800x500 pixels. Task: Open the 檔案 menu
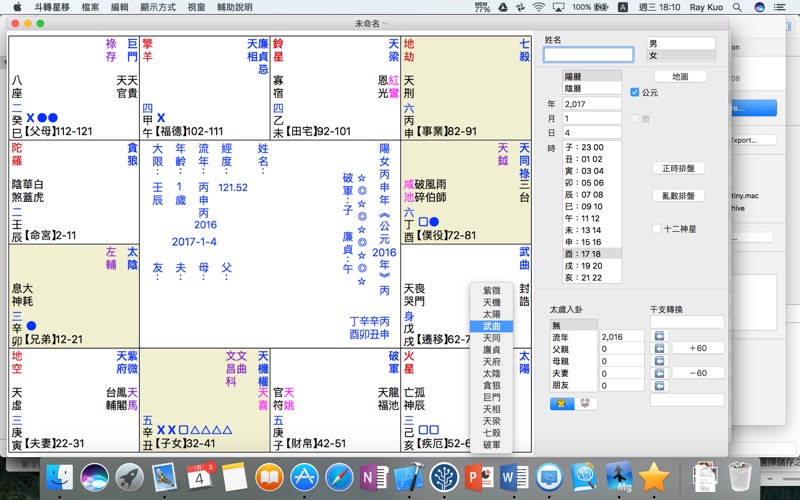click(x=90, y=7)
